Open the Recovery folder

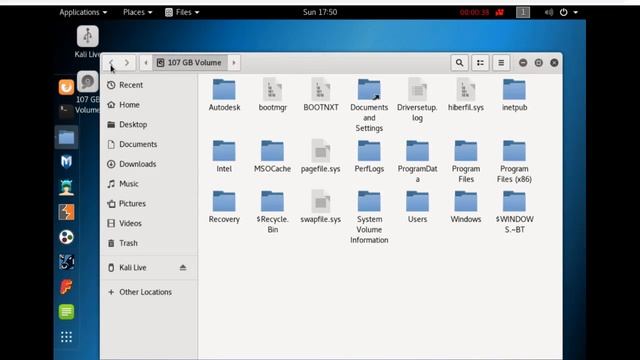[224, 207]
